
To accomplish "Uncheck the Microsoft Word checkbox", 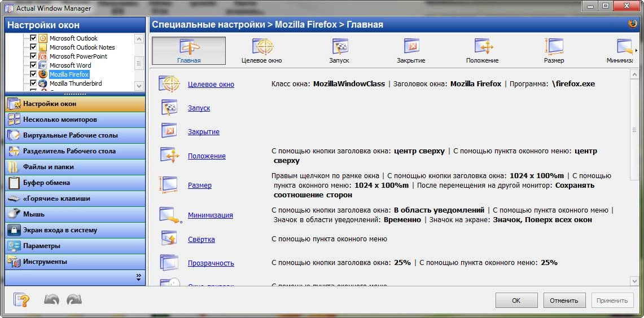I will pyautogui.click(x=34, y=65).
